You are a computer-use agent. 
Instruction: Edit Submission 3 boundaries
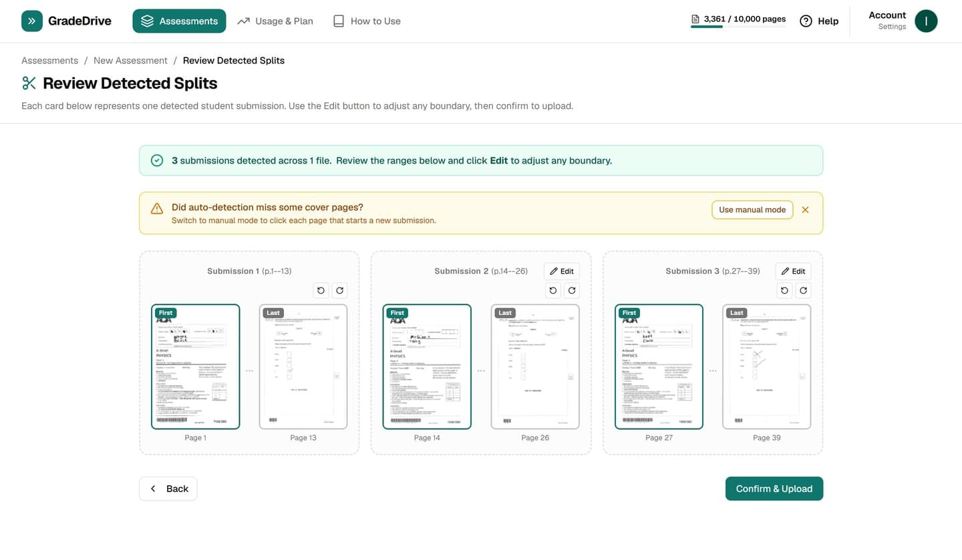pyautogui.click(x=793, y=271)
